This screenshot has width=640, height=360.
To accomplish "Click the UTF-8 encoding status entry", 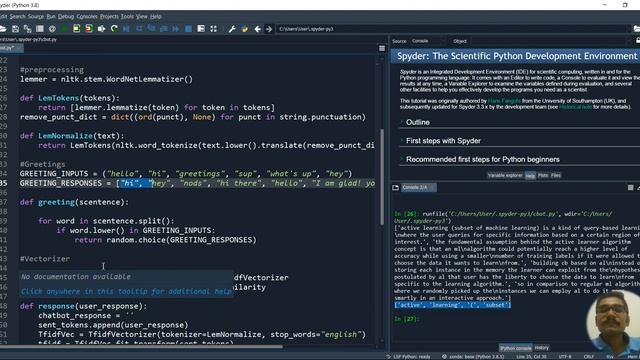I will [565, 356].
